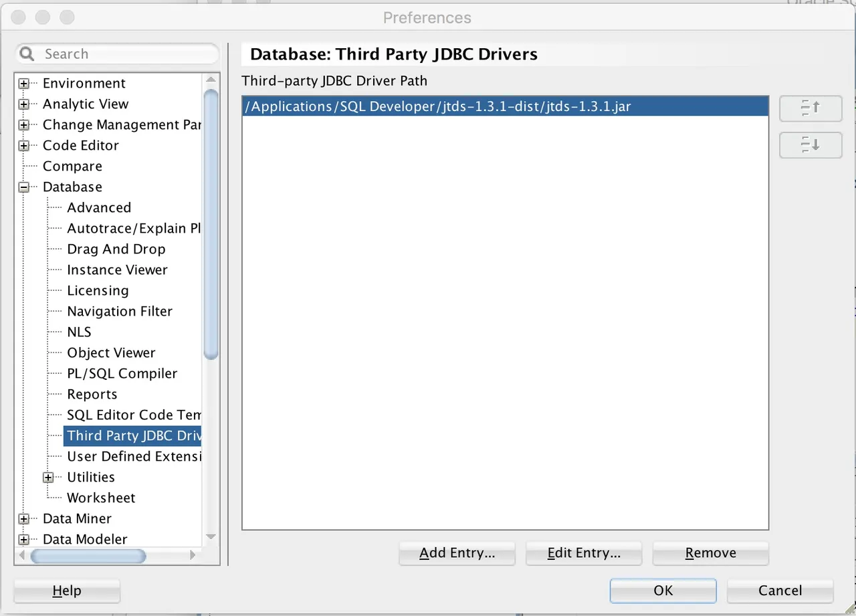Expand the Data Miner node
This screenshot has height=616, width=856.
point(24,519)
